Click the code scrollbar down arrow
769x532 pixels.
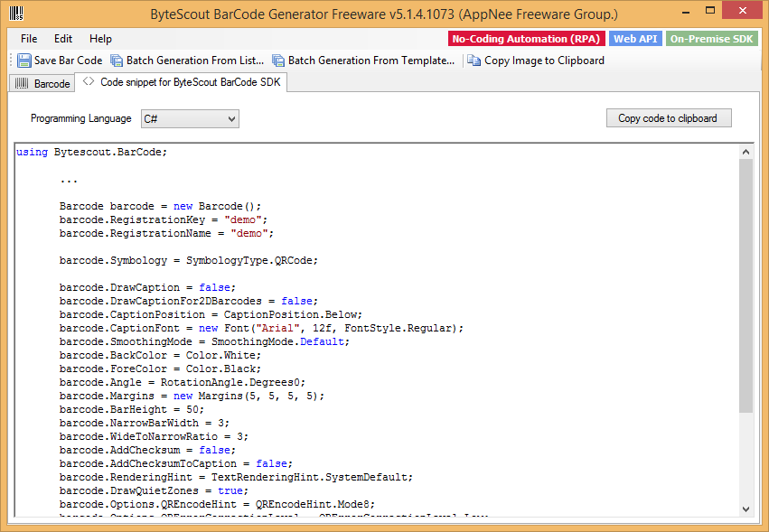(746, 509)
